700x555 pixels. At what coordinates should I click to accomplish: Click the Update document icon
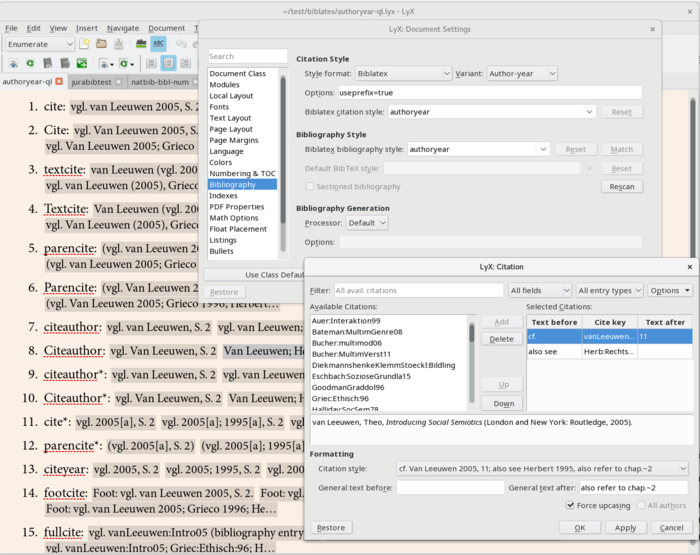point(31,64)
